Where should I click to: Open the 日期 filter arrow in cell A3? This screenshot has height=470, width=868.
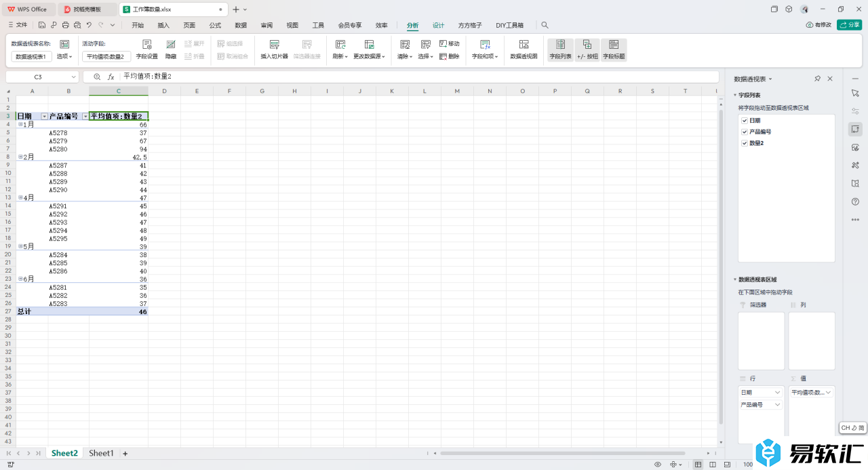pos(44,117)
